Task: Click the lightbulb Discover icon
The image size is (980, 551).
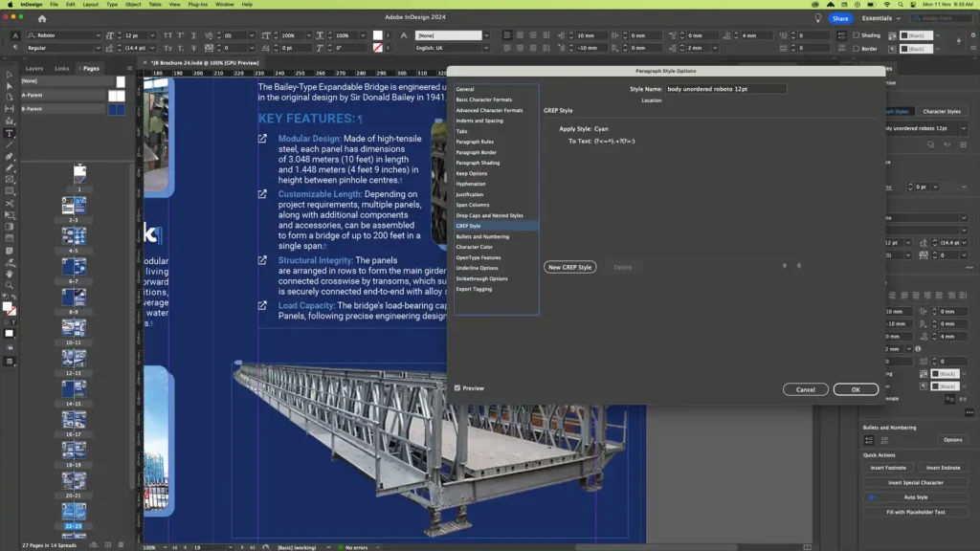Action: click(817, 18)
